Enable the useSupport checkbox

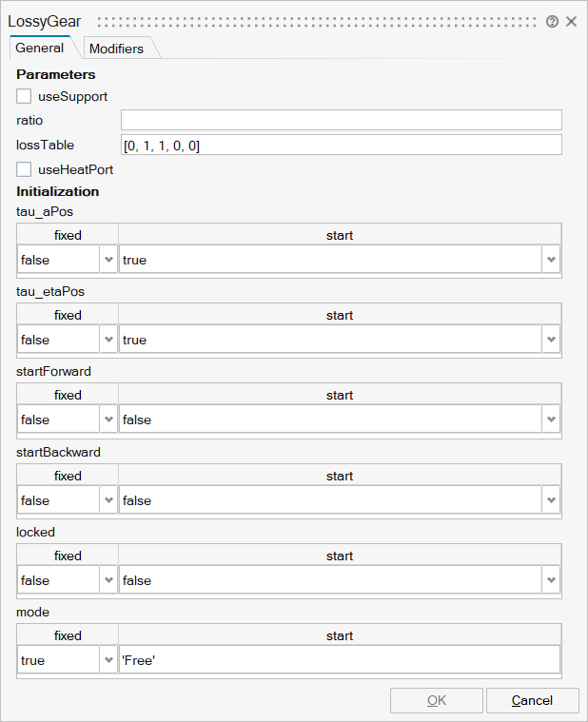[25, 96]
